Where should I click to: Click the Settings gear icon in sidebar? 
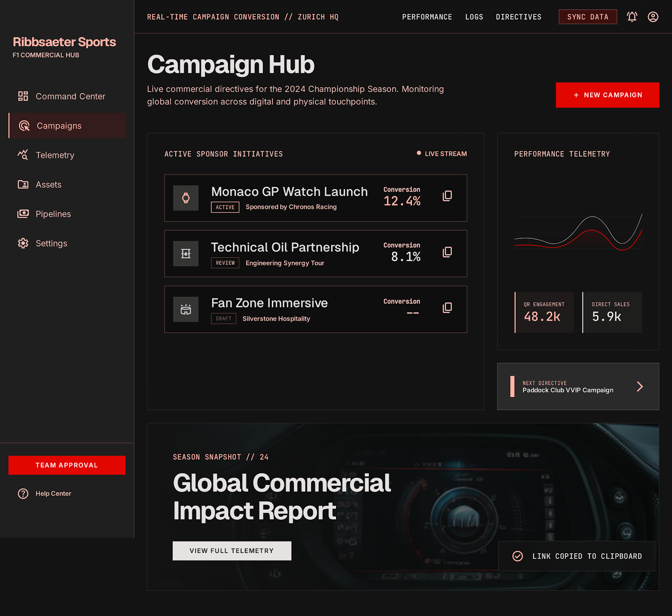pos(23,243)
